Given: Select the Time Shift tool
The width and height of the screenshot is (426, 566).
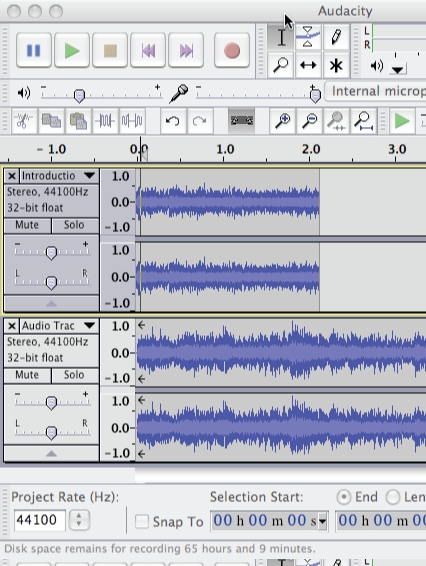Looking at the screenshot, I should [308, 65].
